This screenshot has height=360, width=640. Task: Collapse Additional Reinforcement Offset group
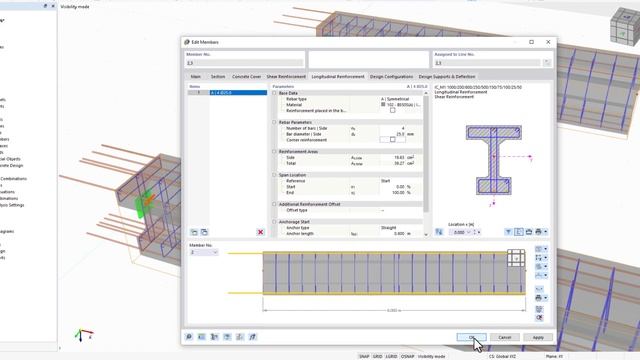pyautogui.click(x=274, y=204)
